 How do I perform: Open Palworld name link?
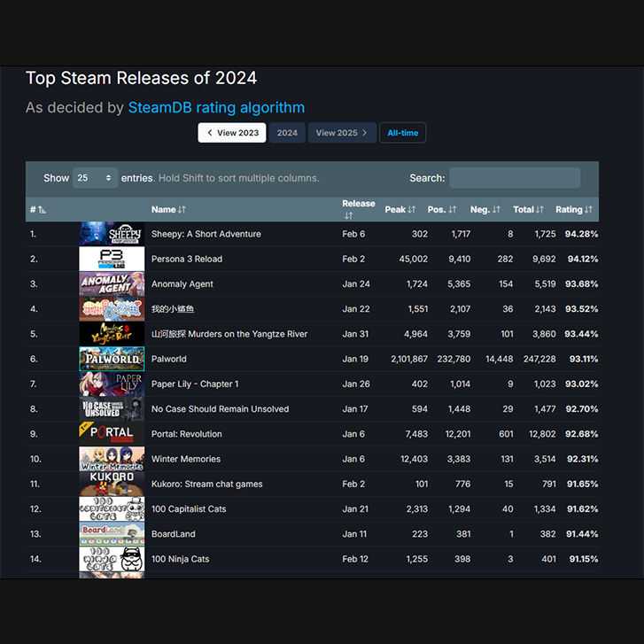[169, 359]
